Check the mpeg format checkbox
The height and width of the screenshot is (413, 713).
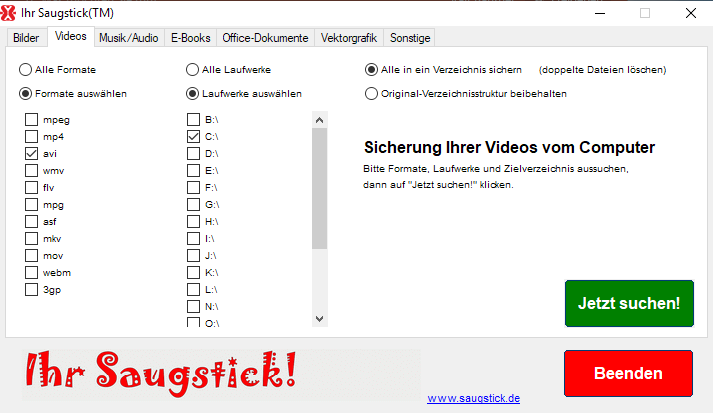point(31,120)
